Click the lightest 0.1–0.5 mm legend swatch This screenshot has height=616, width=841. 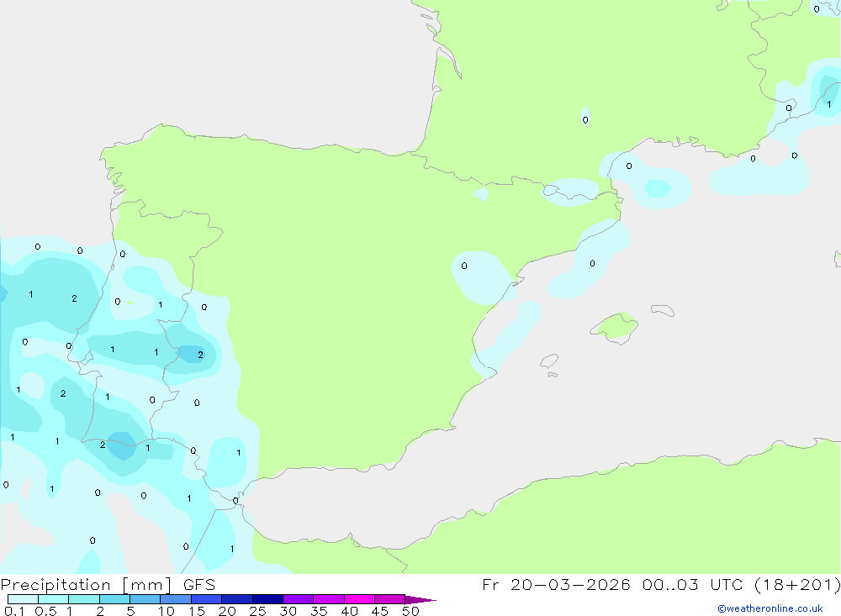tap(23, 599)
